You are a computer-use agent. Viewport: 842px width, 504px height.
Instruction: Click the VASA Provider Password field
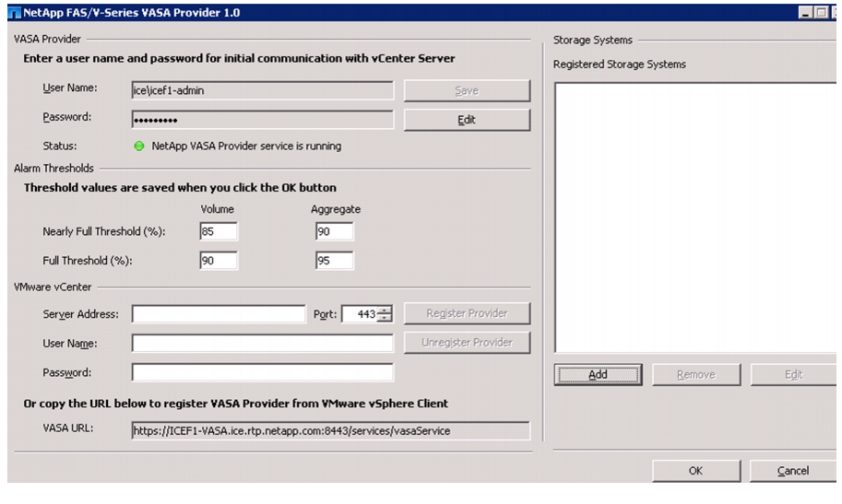coord(262,119)
